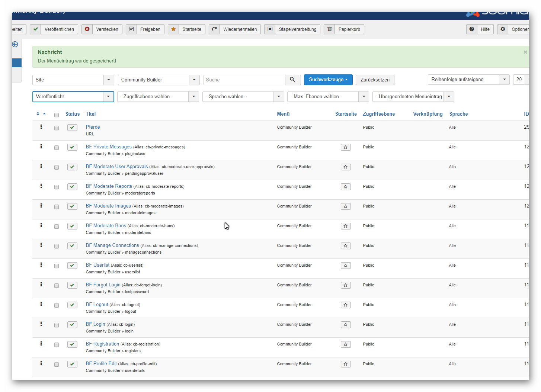Set BF Moderate Bans as Startseite star
This screenshot has height=392, width=541.
click(x=346, y=226)
